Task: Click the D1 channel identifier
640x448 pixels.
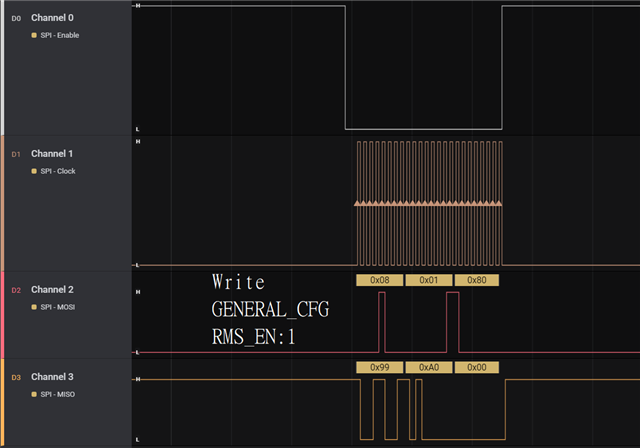Action: [16, 155]
